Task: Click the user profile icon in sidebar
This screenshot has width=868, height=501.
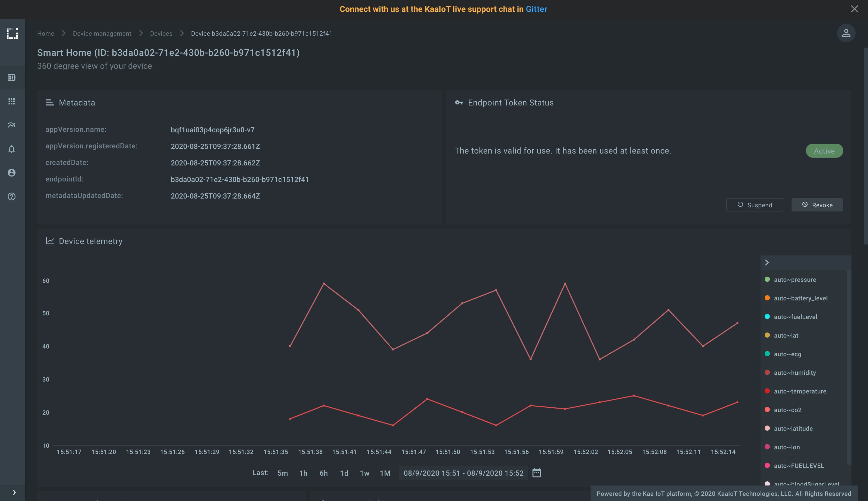Action: click(12, 173)
